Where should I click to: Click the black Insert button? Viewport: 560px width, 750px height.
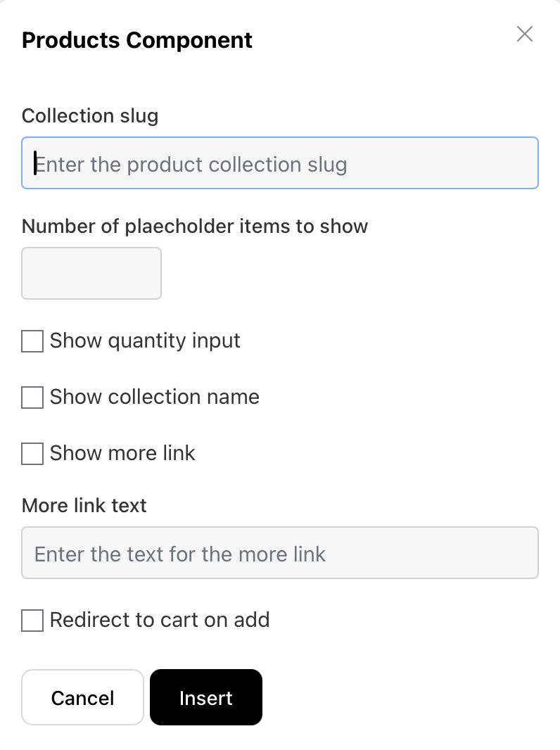tap(206, 697)
